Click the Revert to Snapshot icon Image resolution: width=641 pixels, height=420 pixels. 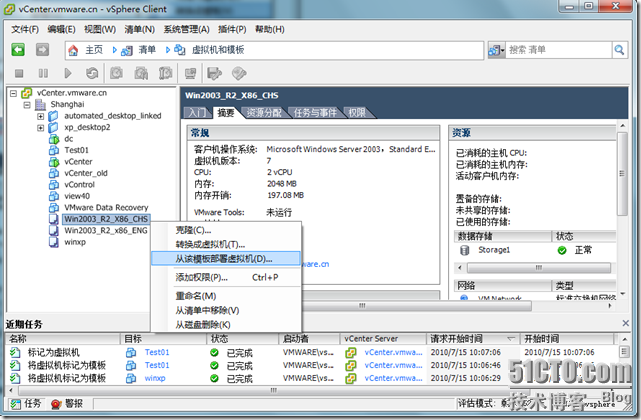141,74
